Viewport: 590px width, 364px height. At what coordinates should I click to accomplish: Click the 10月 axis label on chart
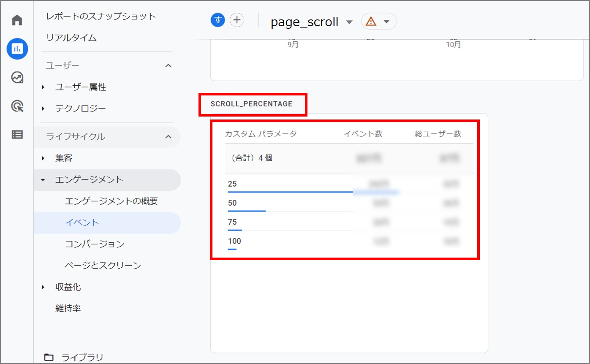(x=454, y=44)
